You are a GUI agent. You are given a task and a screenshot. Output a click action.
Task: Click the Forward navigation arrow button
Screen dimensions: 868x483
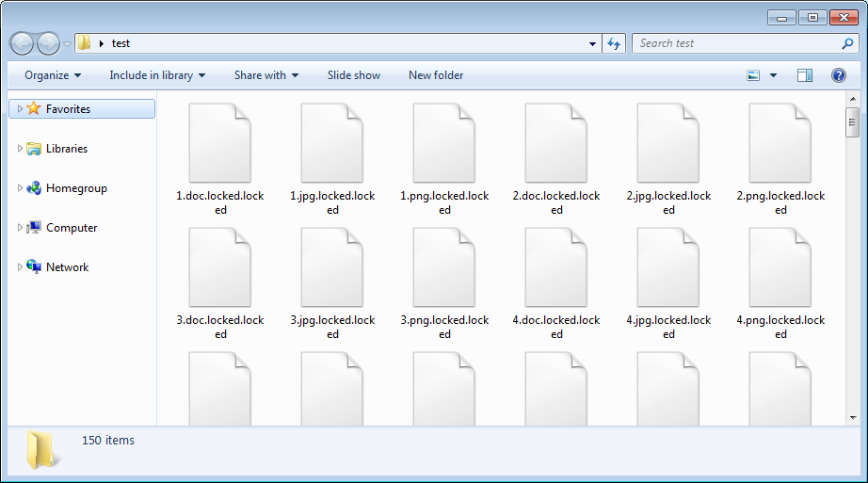click(x=48, y=43)
